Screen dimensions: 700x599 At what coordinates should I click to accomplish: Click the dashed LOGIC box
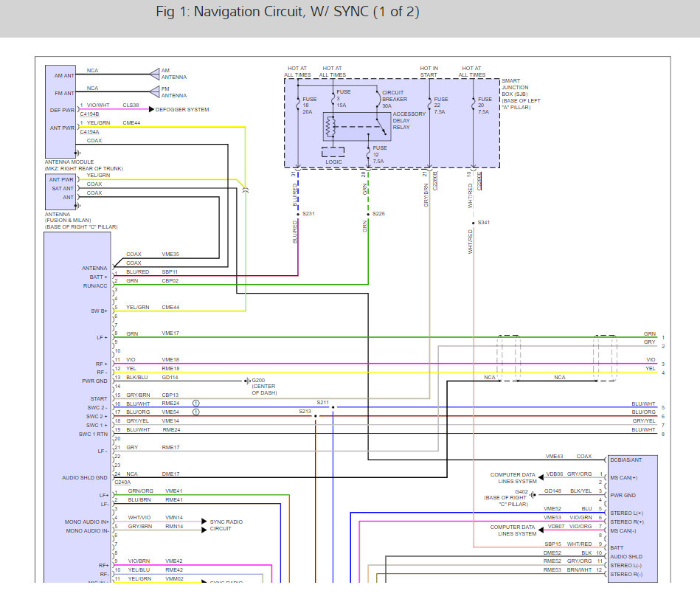coord(333,152)
